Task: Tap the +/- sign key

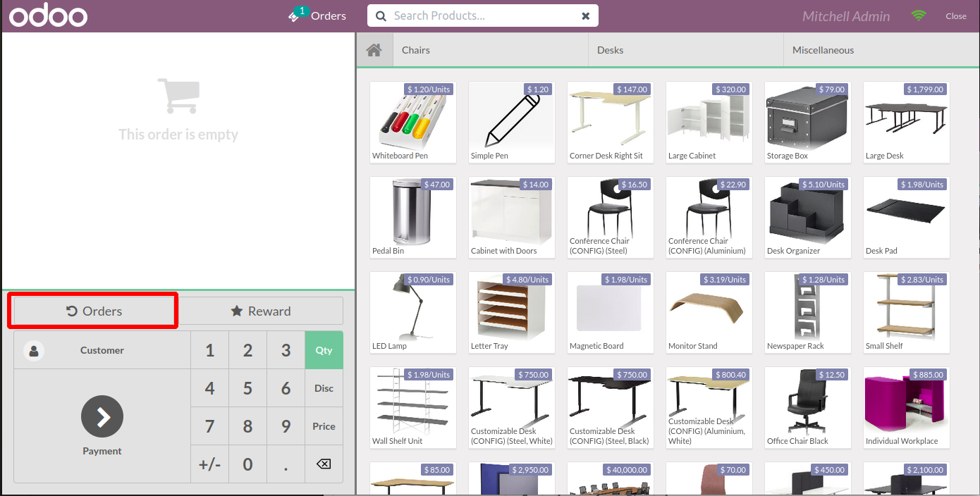Action: coord(210,464)
